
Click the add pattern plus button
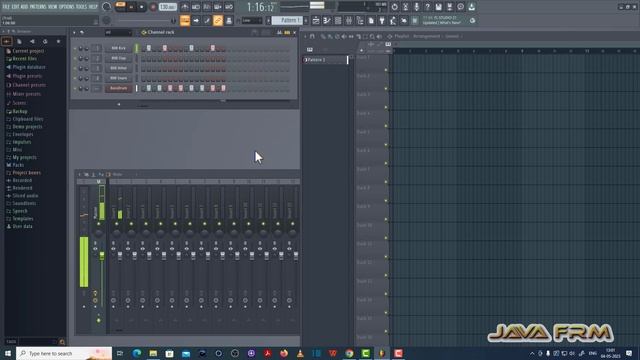pyautogui.click(x=306, y=20)
